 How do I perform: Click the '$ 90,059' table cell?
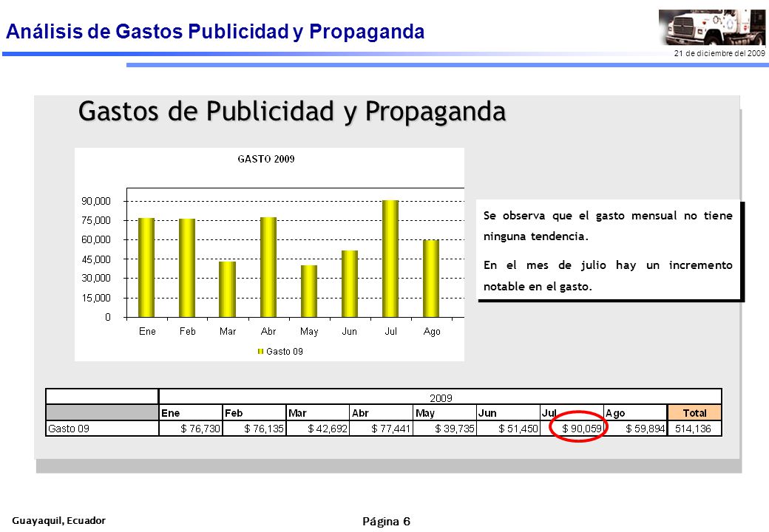click(x=572, y=429)
